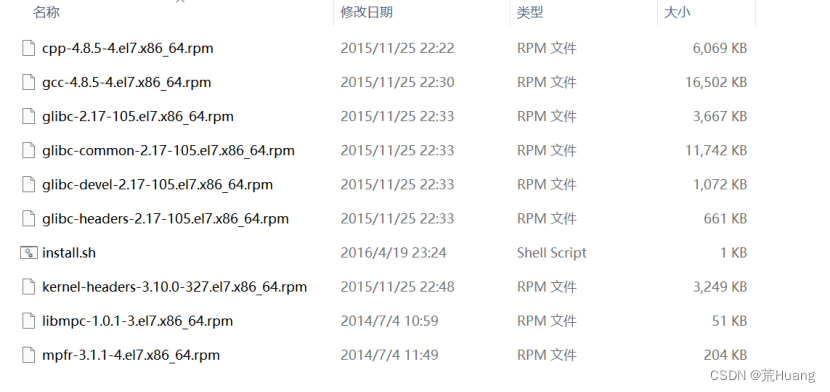Click the Shell Script type label

(x=552, y=253)
